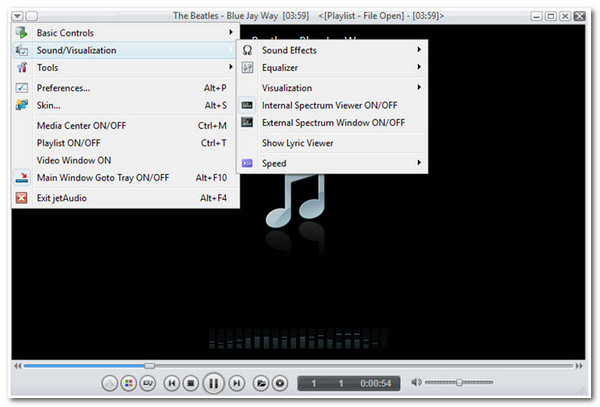Click the colored squares round button
600x407 pixels.
tap(129, 383)
